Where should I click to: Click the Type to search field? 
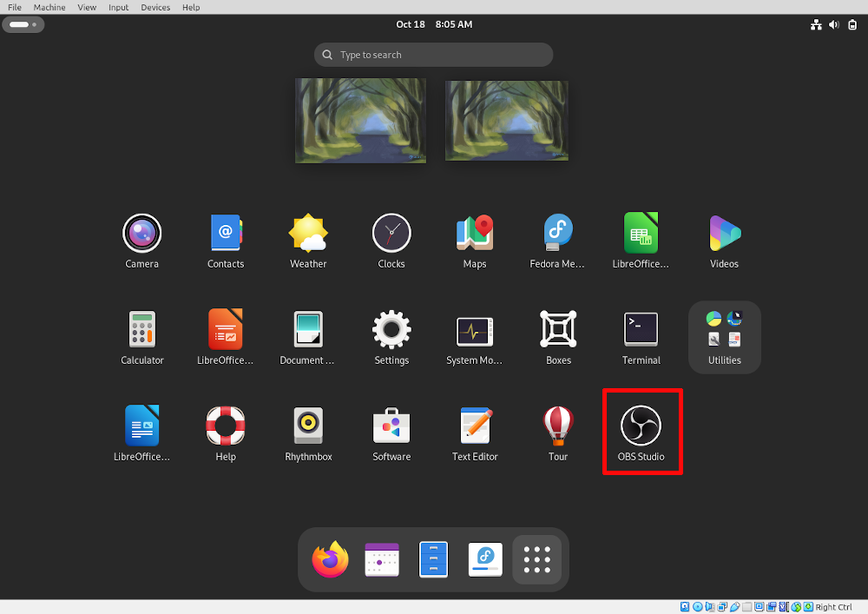click(433, 54)
